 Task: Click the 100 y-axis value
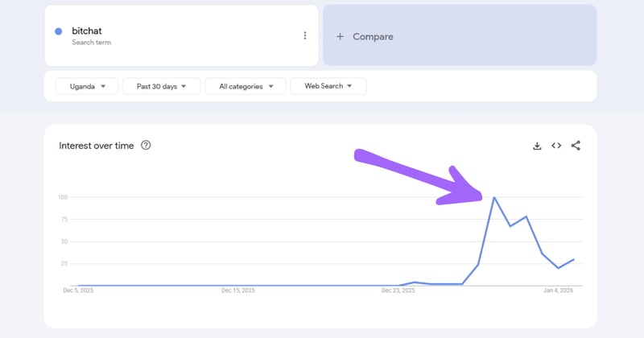point(63,197)
